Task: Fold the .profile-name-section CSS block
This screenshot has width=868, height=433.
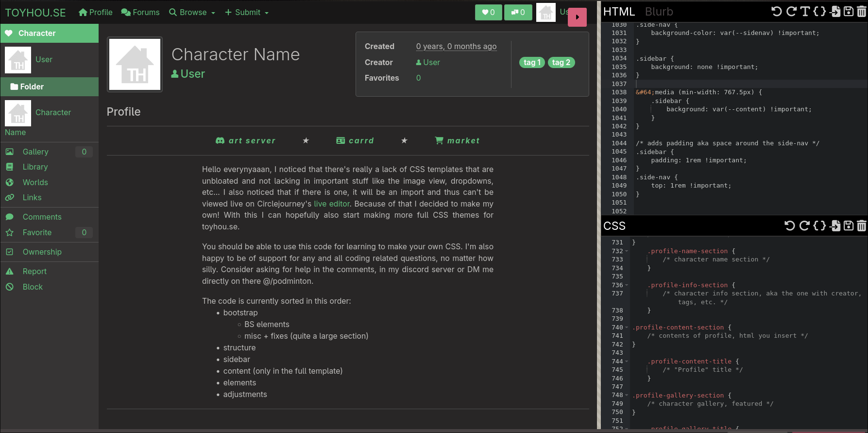Action: point(627,251)
